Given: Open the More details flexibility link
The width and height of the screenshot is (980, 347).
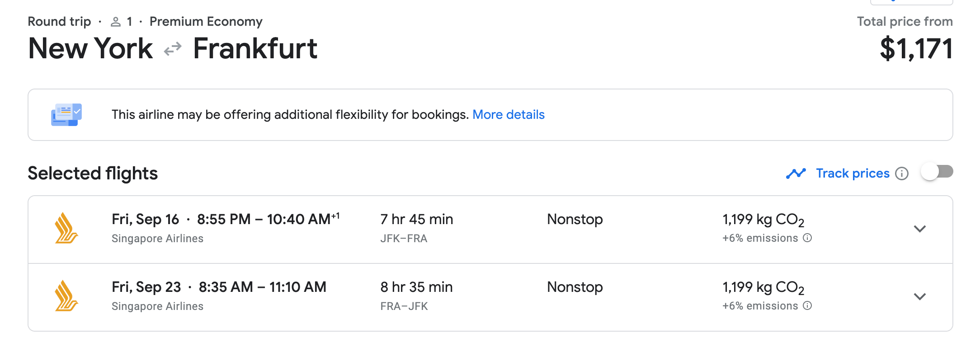Looking at the screenshot, I should (x=509, y=114).
